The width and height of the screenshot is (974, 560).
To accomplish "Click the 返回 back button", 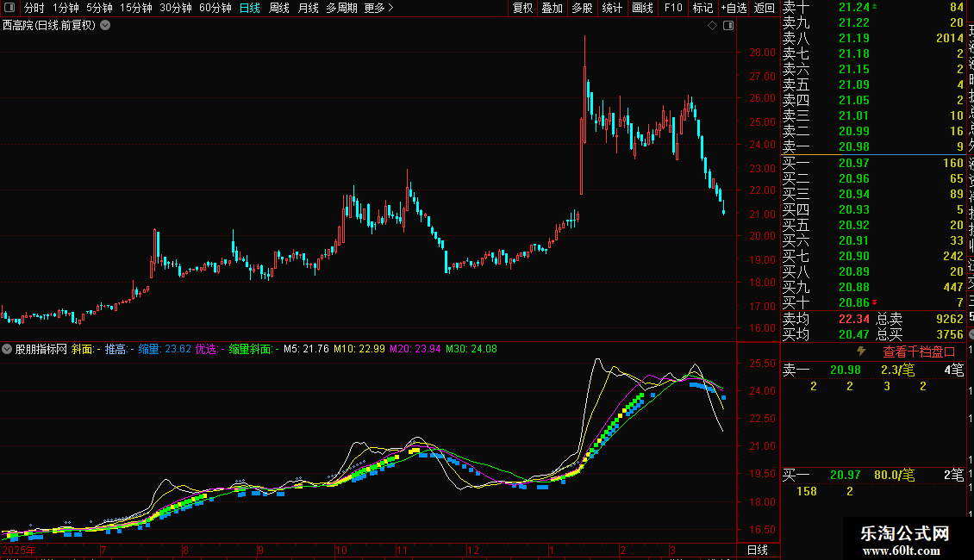I will tap(764, 8).
